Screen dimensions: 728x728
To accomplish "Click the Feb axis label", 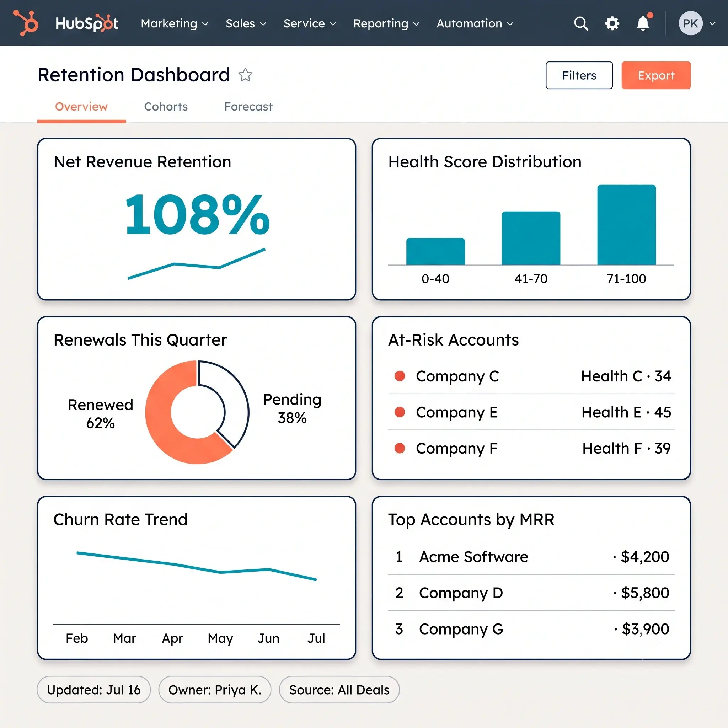I will [76, 638].
